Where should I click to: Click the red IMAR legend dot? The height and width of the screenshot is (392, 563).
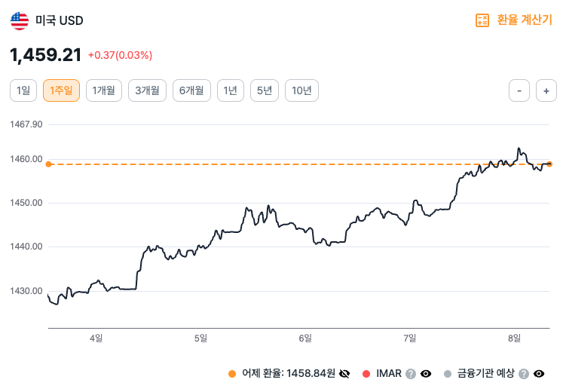click(x=366, y=373)
